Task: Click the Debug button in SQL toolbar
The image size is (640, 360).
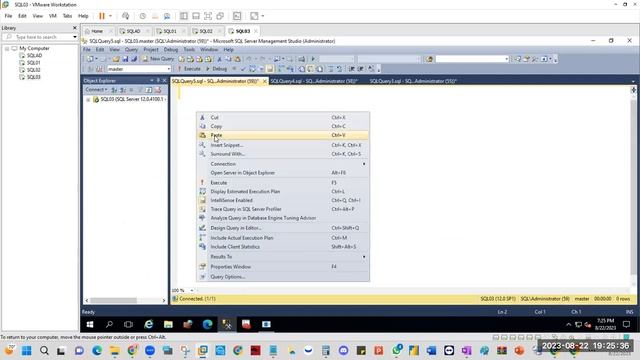Action: click(x=216, y=69)
